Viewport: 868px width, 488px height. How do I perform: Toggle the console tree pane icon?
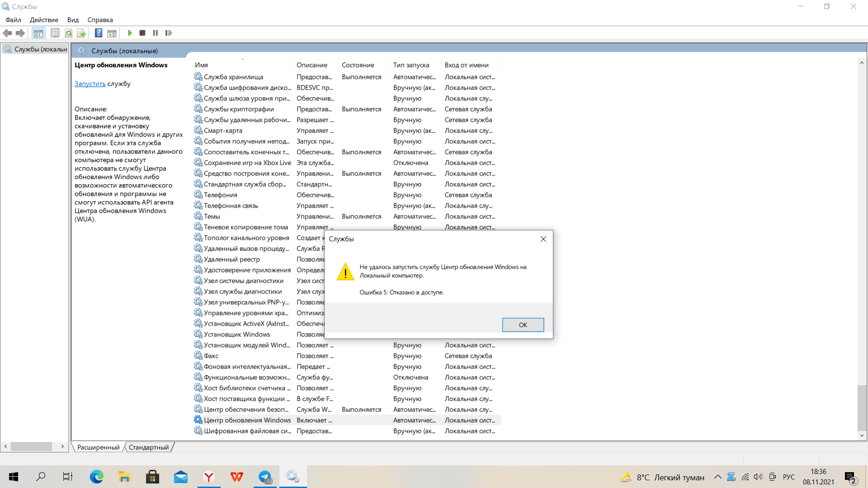point(38,33)
